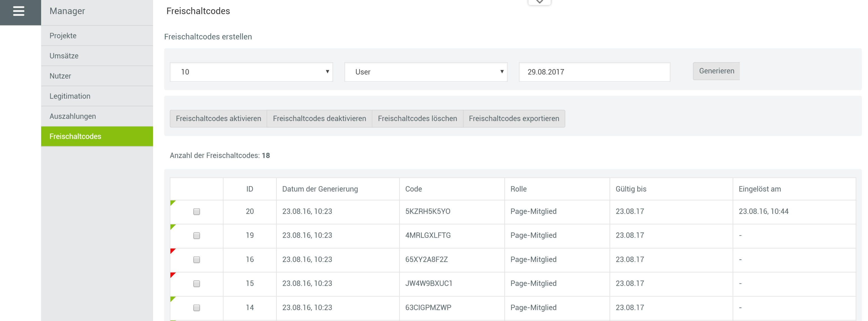
Task: Click Freischaltcodes löschen button
Action: pyautogui.click(x=417, y=119)
